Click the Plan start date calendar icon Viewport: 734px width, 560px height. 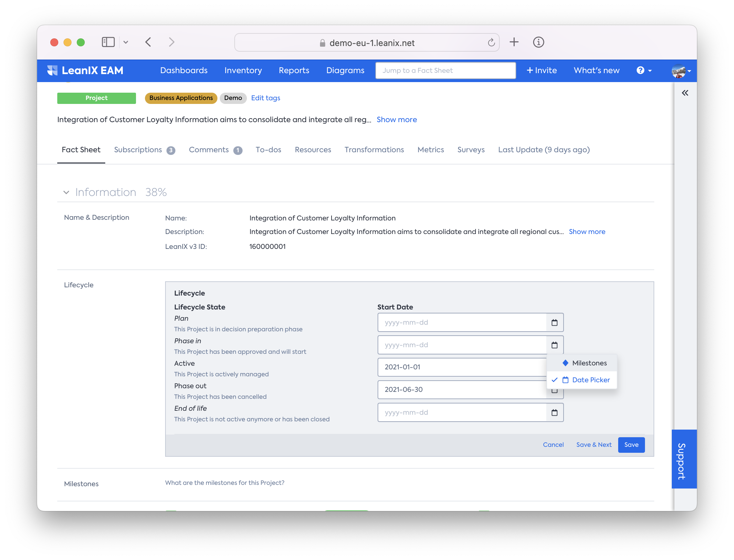(554, 322)
